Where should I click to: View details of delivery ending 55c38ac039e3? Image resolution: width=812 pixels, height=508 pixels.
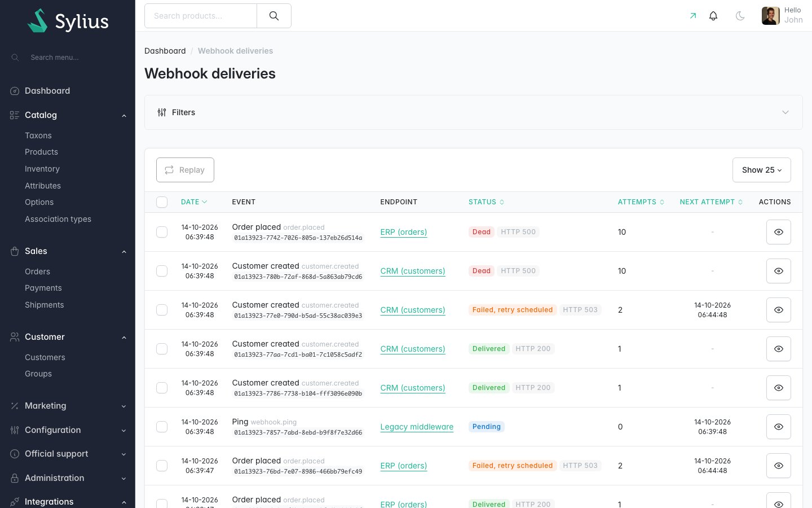tap(778, 310)
